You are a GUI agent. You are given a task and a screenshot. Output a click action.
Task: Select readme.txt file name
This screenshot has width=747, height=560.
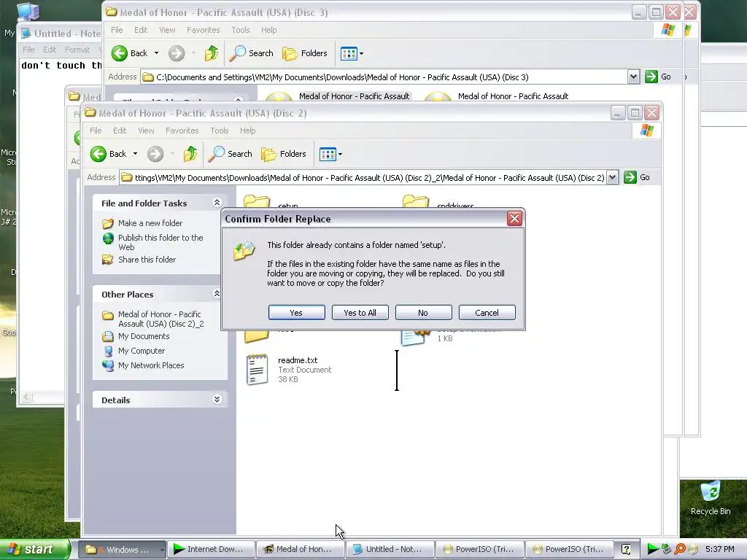point(298,360)
